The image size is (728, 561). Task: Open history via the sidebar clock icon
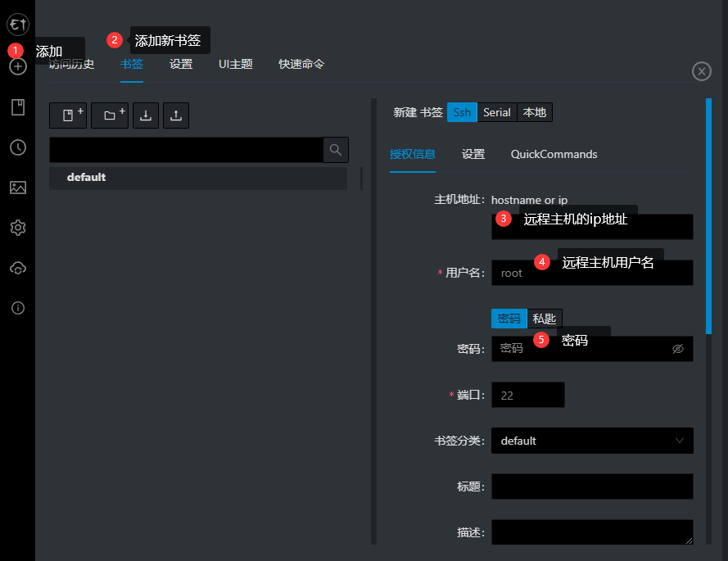pos(18,147)
